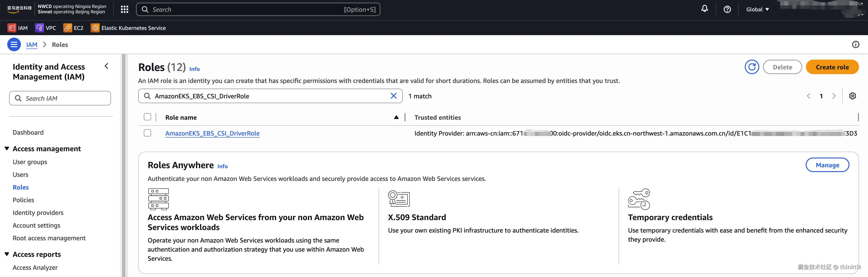Screen dimensions: 868x277
Task: Click the Create role button
Action: click(832, 67)
